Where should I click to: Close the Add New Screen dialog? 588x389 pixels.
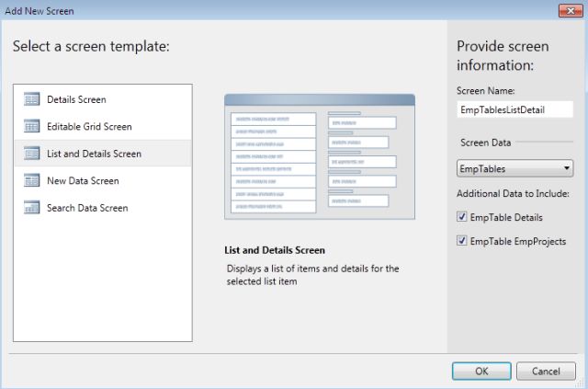pyautogui.click(x=571, y=10)
